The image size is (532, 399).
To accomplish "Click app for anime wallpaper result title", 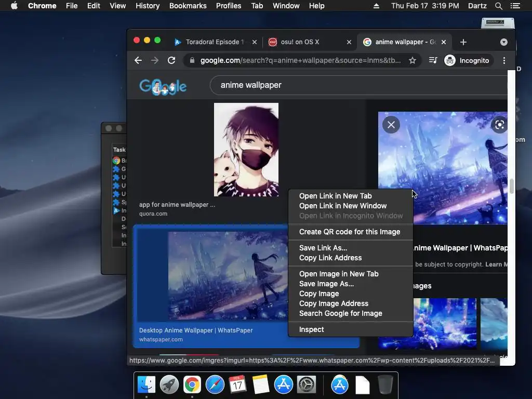I will [177, 205].
